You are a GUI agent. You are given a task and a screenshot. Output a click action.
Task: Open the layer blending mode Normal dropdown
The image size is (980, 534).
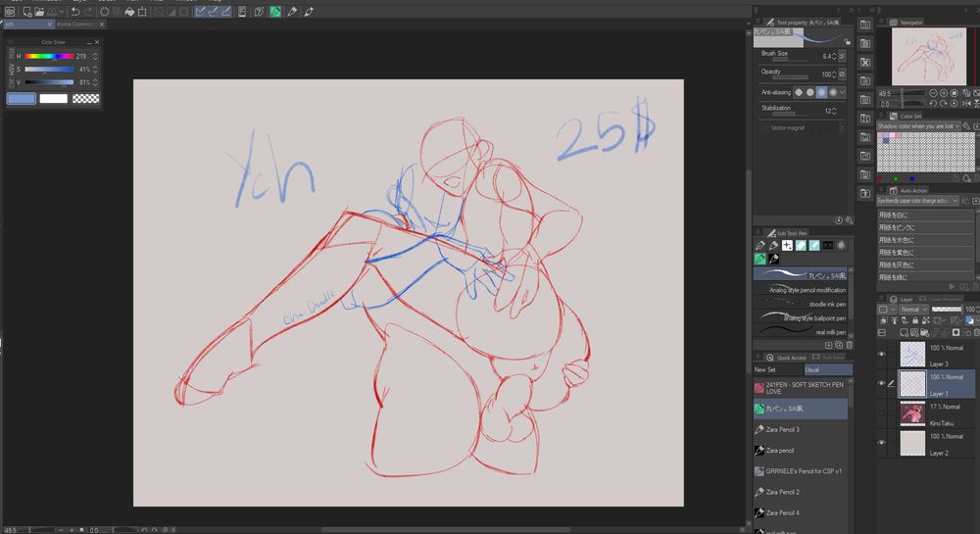[x=913, y=310]
